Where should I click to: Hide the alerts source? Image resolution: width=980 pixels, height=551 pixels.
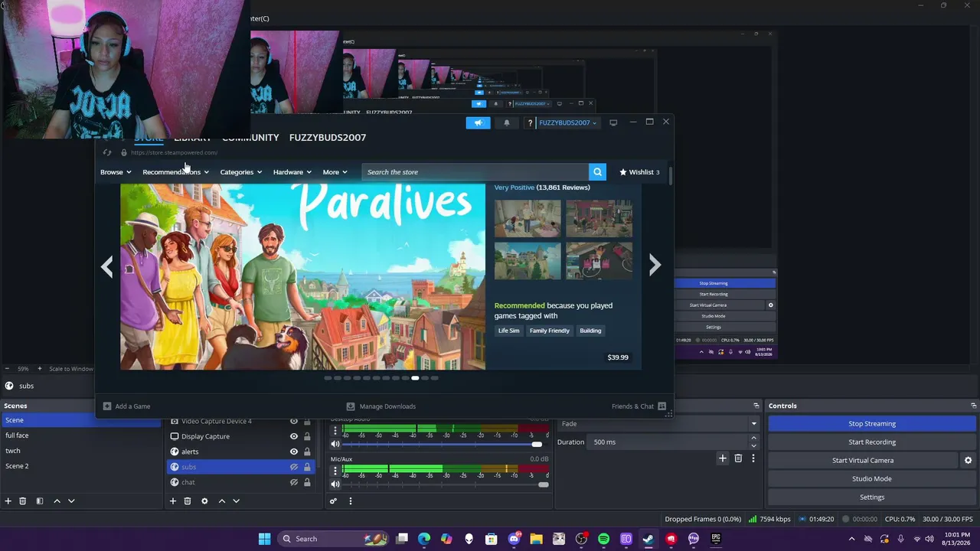point(293,452)
